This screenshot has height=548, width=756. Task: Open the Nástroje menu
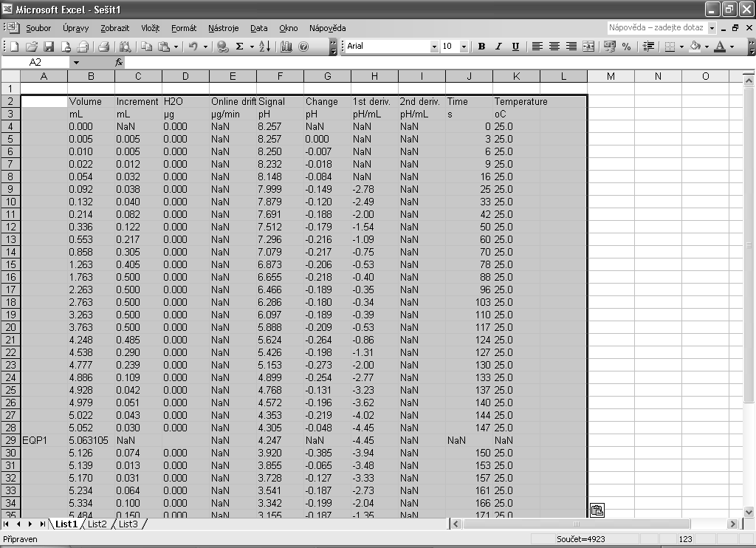[x=223, y=28]
